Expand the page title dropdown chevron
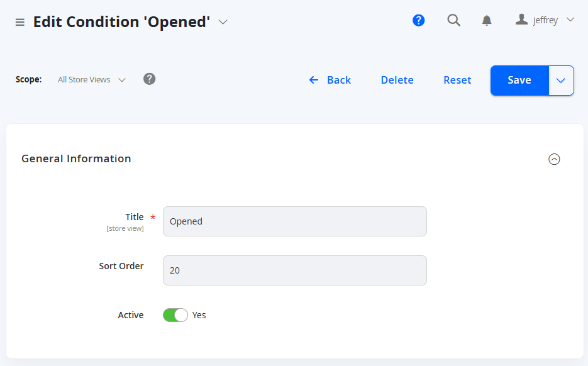This screenshot has height=366, width=588. (x=223, y=22)
